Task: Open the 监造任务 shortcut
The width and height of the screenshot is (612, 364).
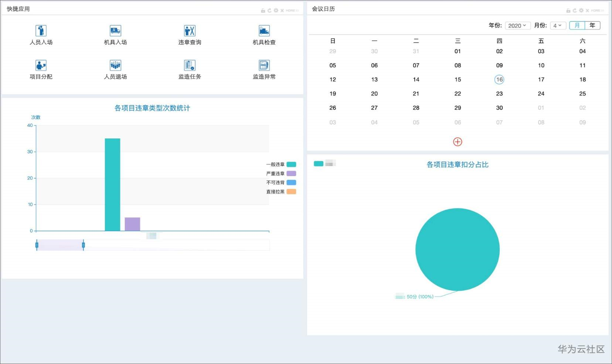Action: [x=190, y=69]
